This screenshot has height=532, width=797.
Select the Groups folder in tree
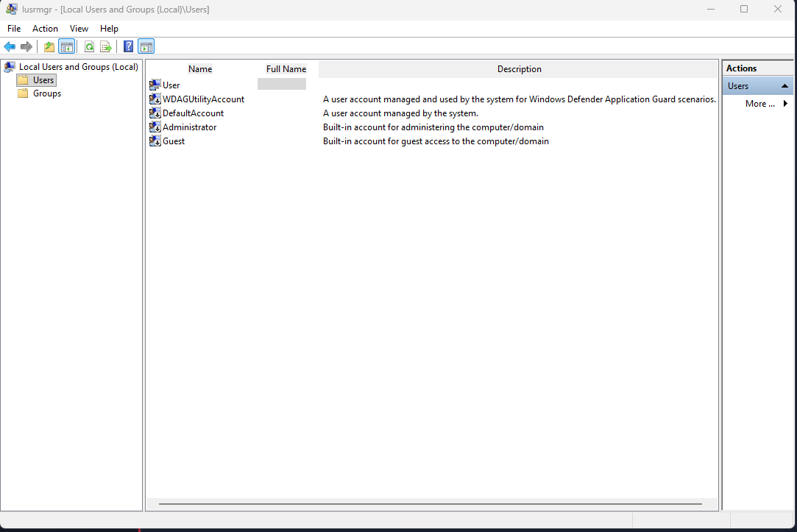point(46,93)
